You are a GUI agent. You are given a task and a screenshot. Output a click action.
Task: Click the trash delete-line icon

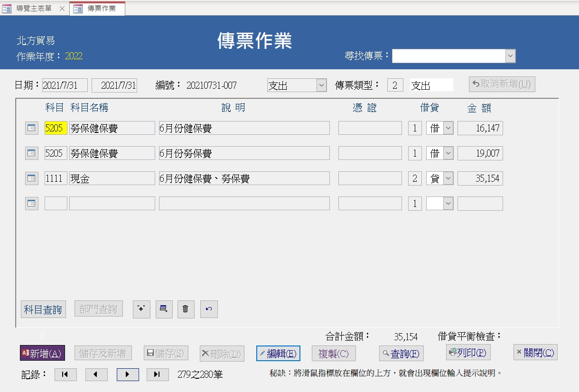(x=186, y=309)
